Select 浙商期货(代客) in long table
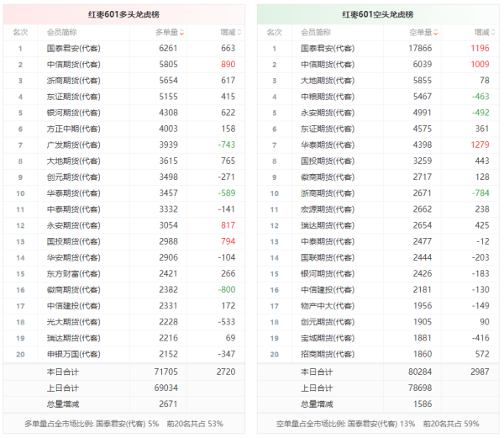The image size is (504, 438). coord(74,81)
